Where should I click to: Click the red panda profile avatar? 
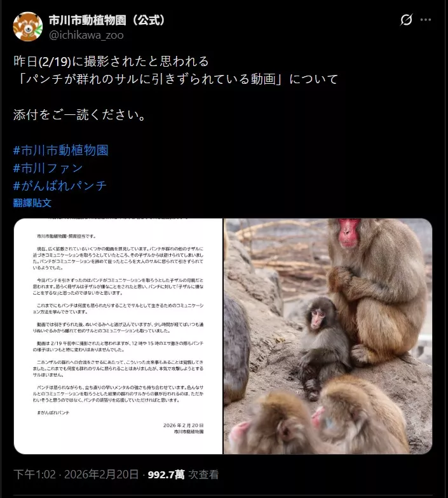[x=28, y=27]
